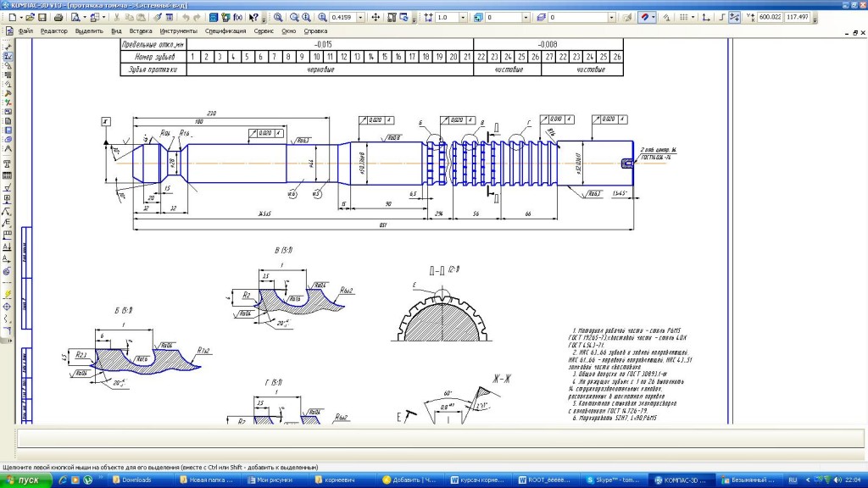
Task: Click the RU language indicator in tray
Action: click(x=793, y=480)
